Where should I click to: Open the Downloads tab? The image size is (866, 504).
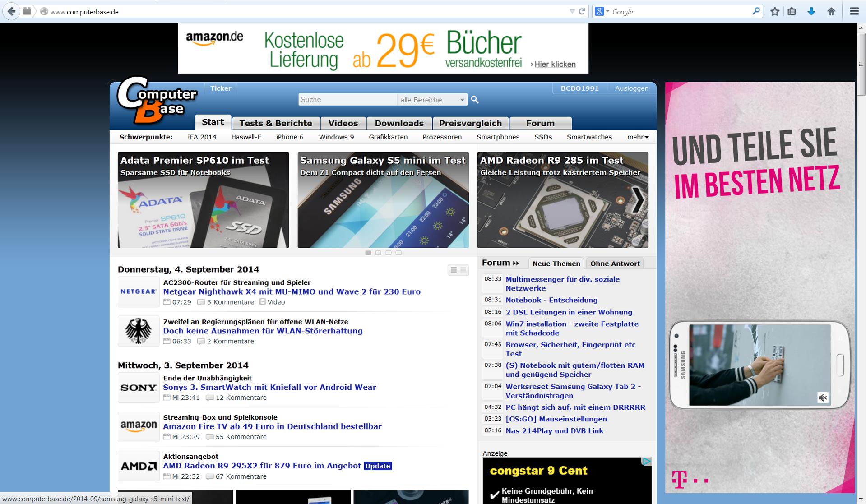399,123
